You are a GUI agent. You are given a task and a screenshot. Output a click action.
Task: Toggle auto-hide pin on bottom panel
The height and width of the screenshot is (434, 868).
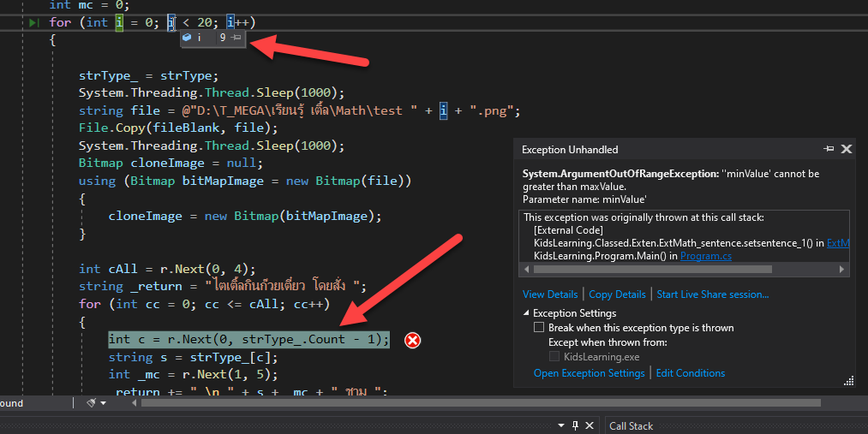pyautogui.click(x=575, y=425)
